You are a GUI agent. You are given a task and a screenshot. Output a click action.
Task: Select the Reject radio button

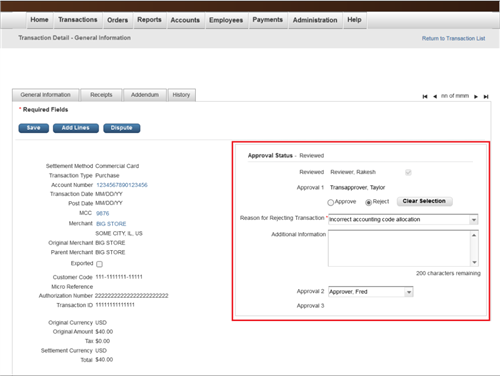click(368, 202)
